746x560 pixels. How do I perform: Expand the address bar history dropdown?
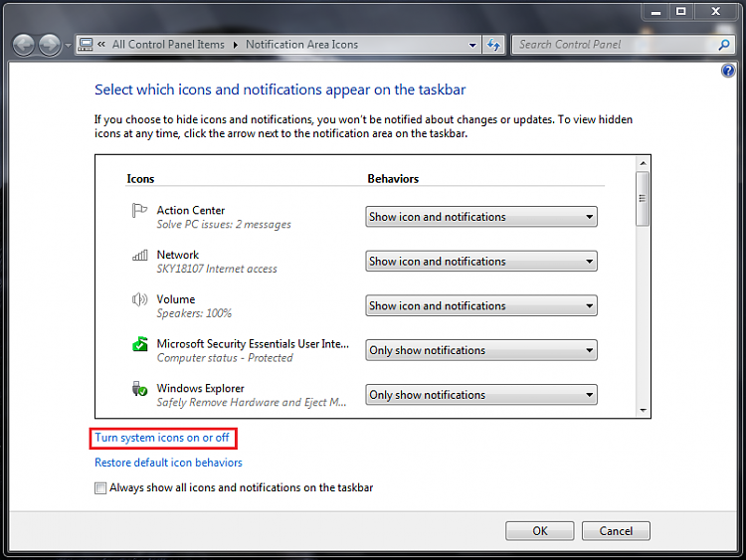coord(472,45)
